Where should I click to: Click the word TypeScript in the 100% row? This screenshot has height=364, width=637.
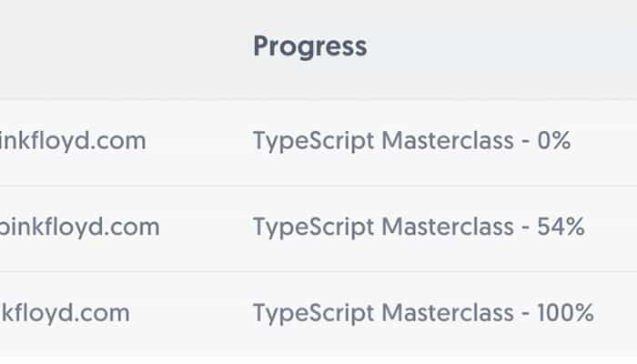pos(314,314)
